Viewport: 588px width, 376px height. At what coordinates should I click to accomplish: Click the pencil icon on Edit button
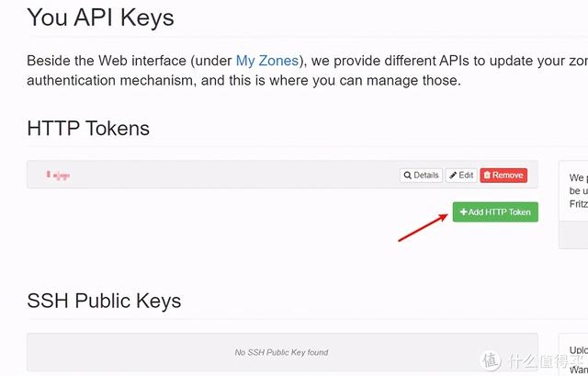click(x=453, y=176)
